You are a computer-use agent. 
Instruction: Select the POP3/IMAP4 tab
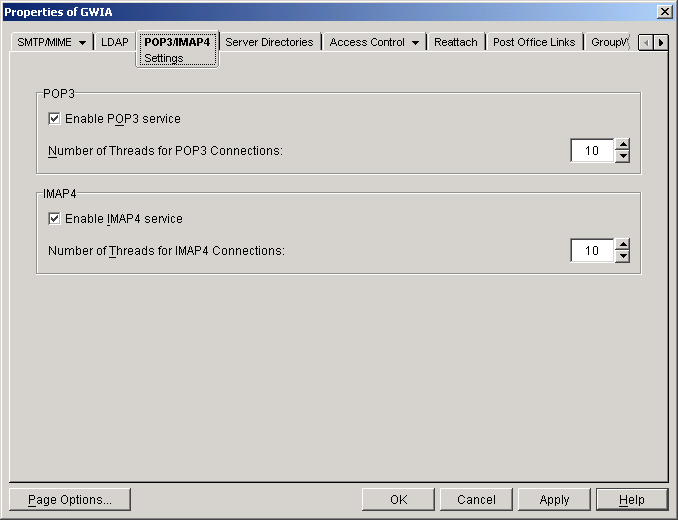[x=177, y=42]
